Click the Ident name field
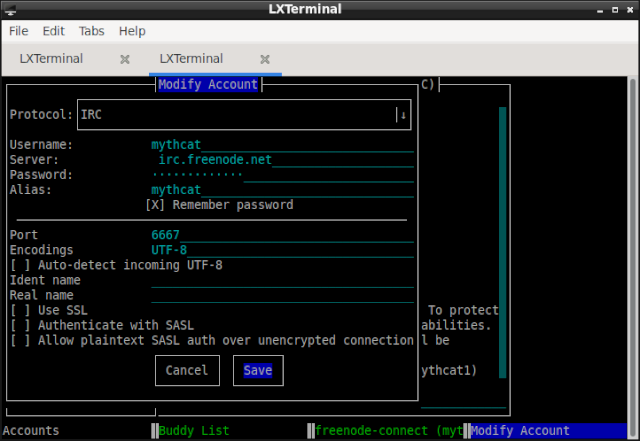Screen dimensions: 640x441 click(282, 281)
